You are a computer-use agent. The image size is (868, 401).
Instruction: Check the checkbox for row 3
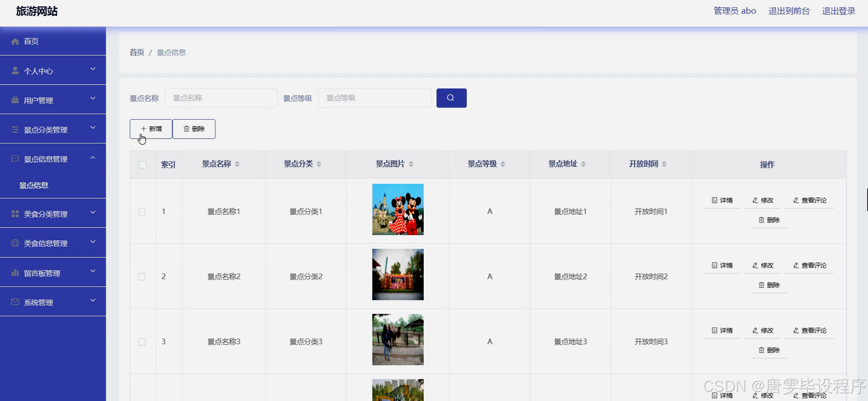pos(142,342)
